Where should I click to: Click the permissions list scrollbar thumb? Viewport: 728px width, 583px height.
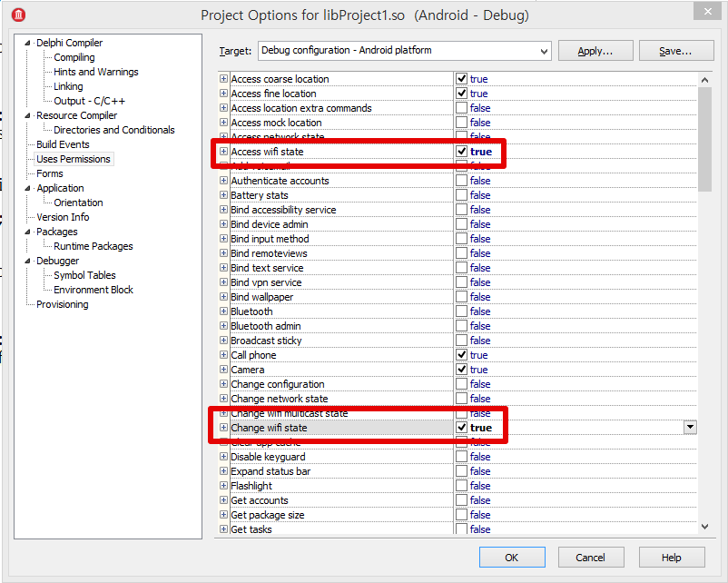(x=704, y=139)
